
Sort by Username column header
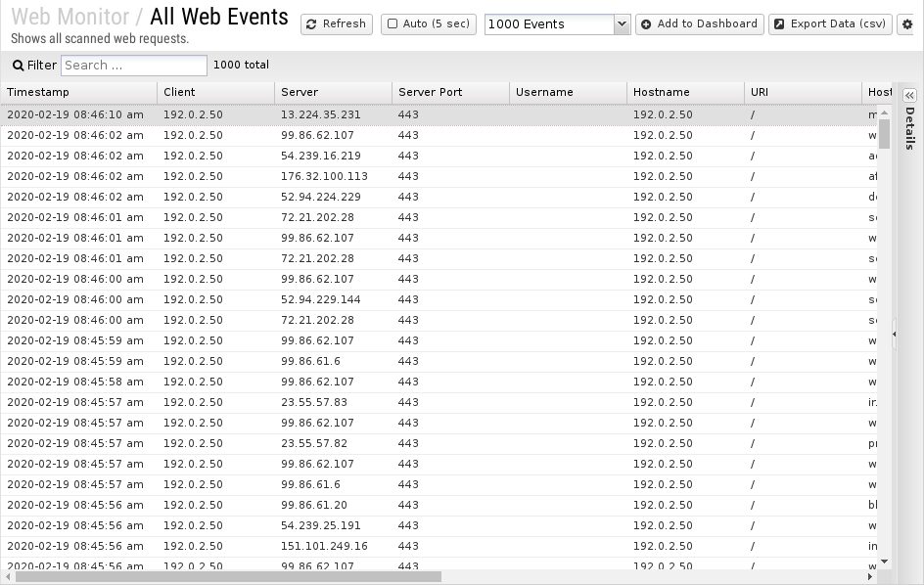[x=568, y=93]
